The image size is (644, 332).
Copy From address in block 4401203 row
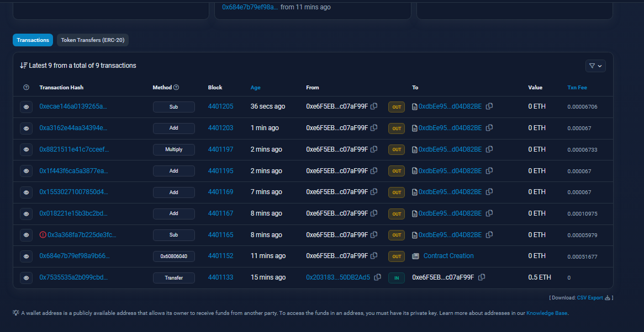click(x=374, y=127)
